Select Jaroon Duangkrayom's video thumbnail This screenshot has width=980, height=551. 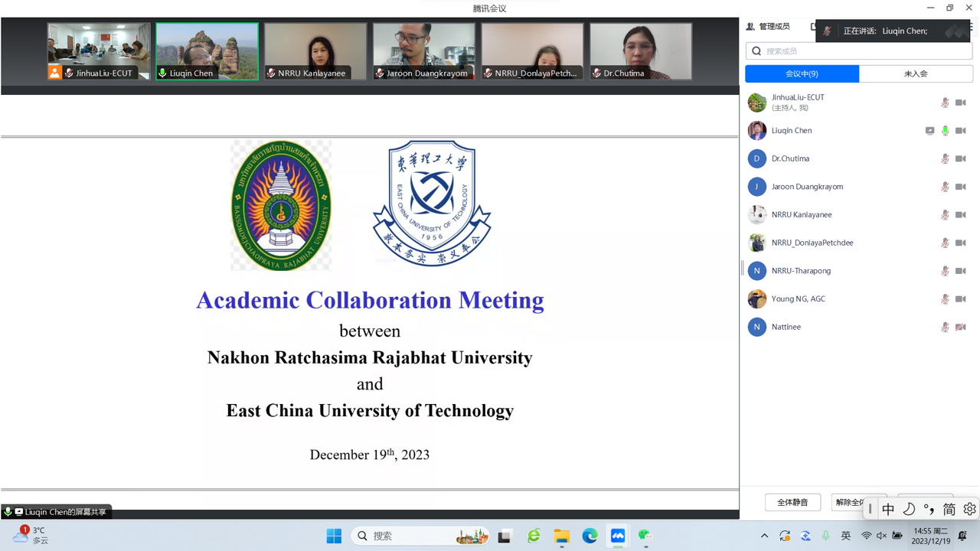[x=424, y=51]
